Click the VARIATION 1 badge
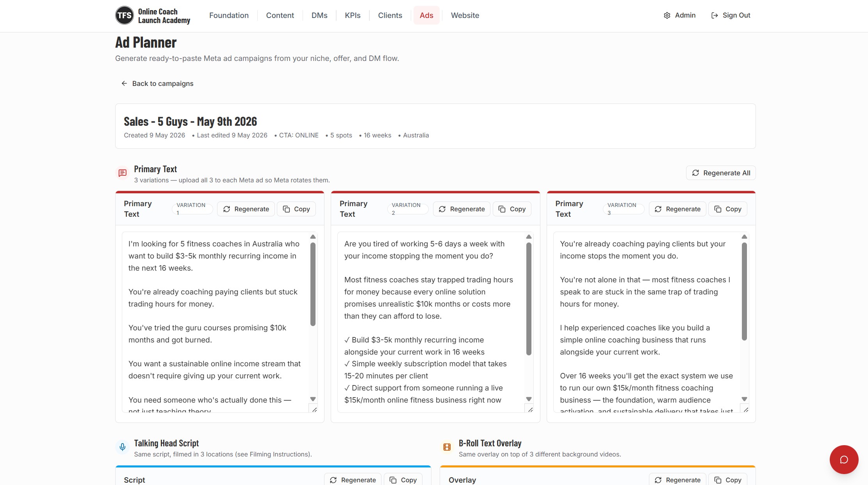Screen dimensions: 868x485 tap(192, 209)
